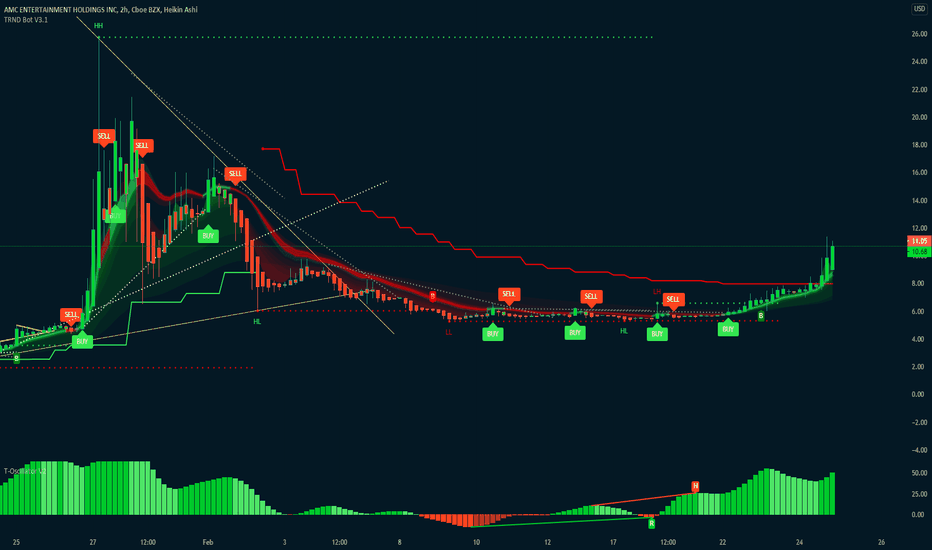This screenshot has width=932, height=550.
Task: Click the BUY signal just left of that green B marker
Action: pyautogui.click(x=728, y=329)
